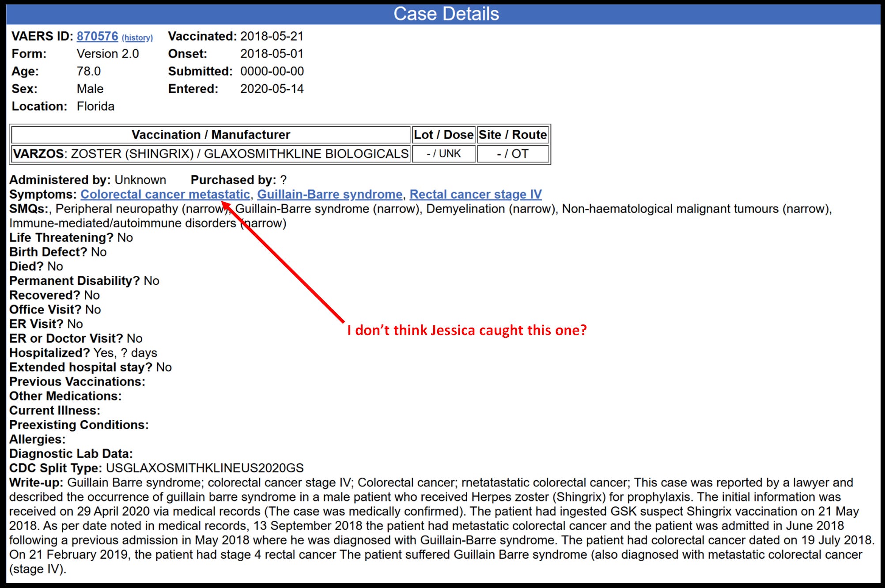This screenshot has width=885, height=588.
Task: Click the Lot / Dose column header
Action: 443,135
